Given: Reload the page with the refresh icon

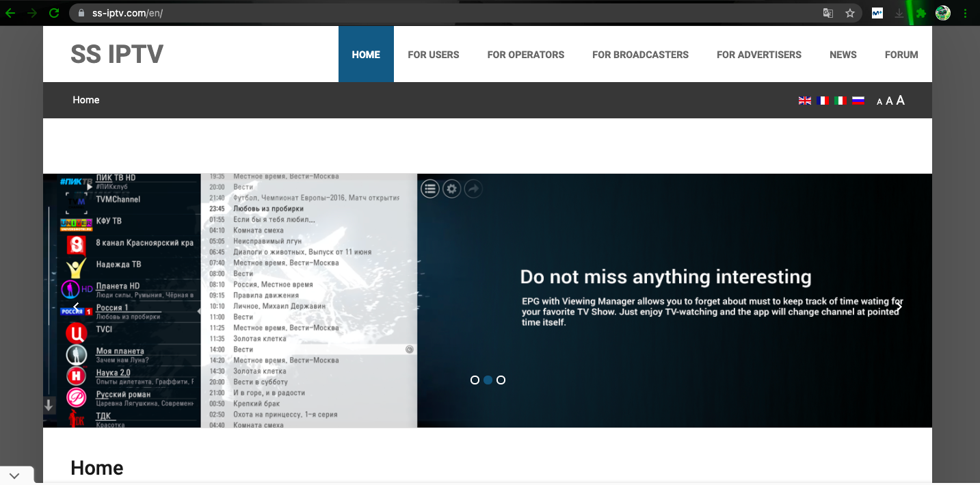Looking at the screenshot, I should tap(54, 13).
